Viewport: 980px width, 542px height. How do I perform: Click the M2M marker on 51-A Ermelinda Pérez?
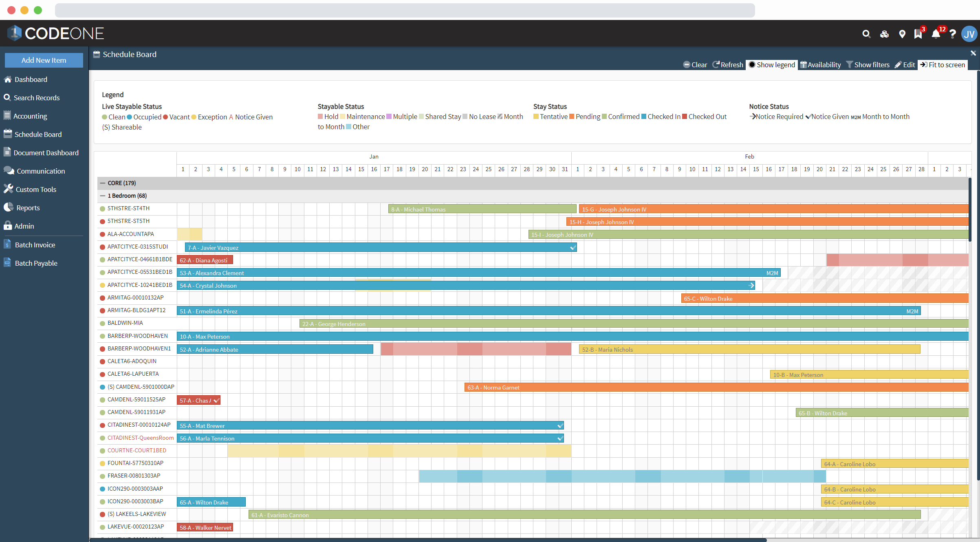912,311
